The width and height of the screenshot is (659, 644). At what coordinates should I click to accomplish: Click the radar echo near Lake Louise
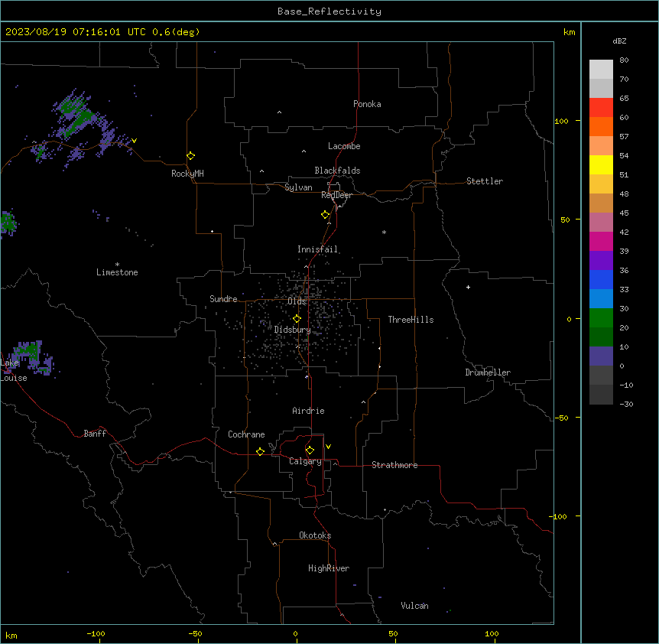click(x=31, y=356)
